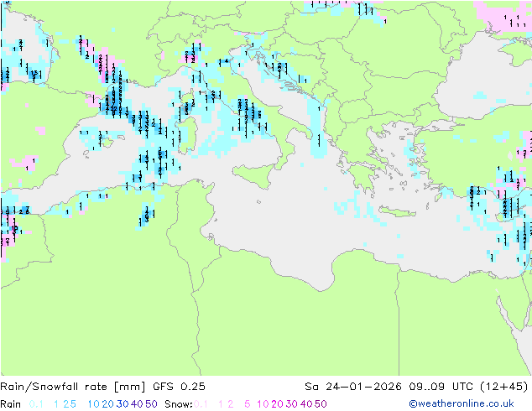Click the 'GFS 0.25' model label
Image resolution: width=532 pixels, height=411 pixels.
click(x=179, y=387)
